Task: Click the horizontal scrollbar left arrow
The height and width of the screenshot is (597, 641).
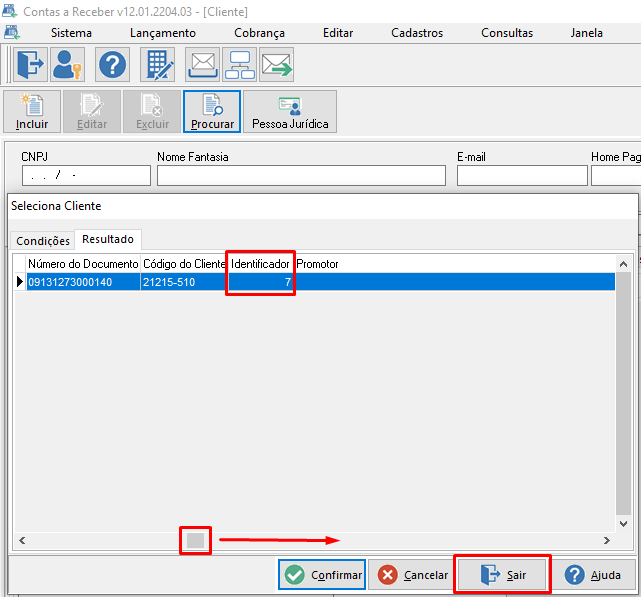Action: click(x=22, y=541)
